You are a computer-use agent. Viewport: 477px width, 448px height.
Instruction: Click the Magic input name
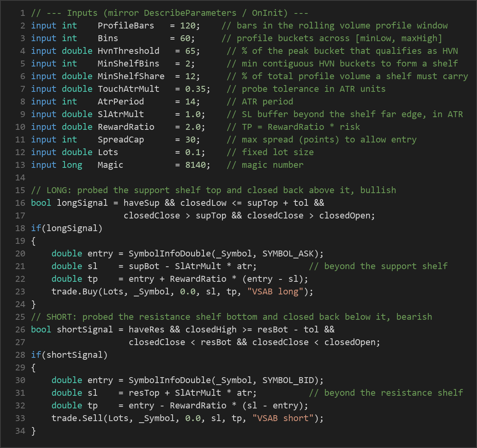pos(110,165)
